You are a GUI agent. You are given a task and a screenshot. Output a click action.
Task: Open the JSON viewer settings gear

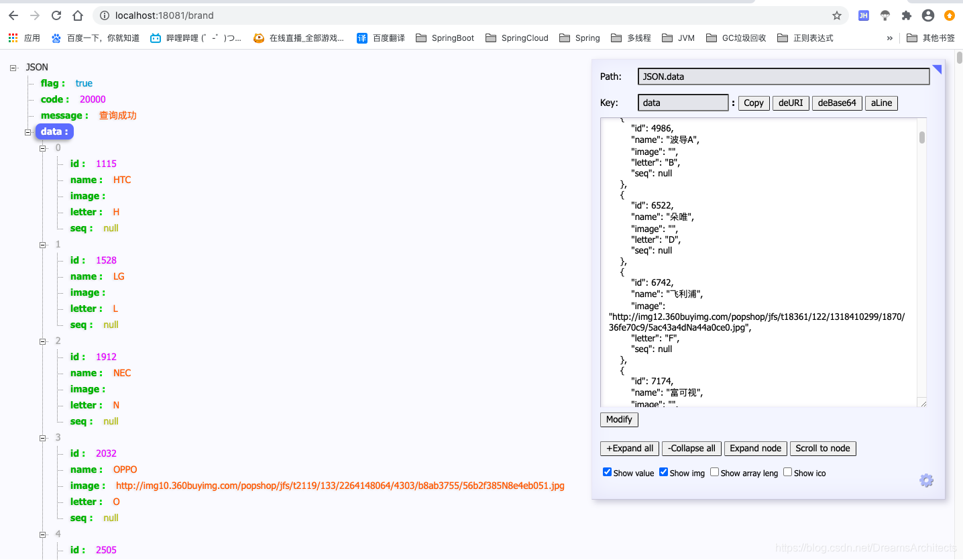point(926,480)
